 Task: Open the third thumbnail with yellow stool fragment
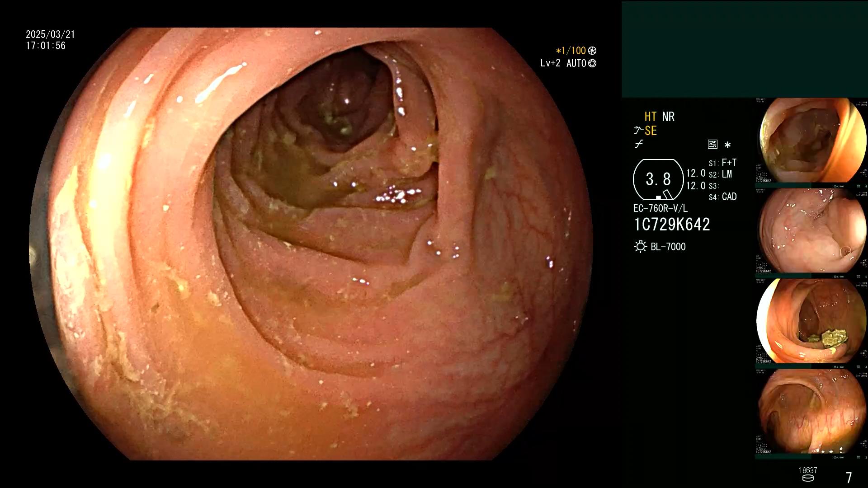pos(811,322)
